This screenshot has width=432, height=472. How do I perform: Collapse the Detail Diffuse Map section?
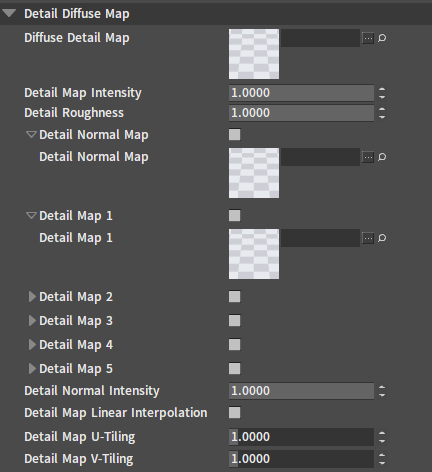[9, 14]
